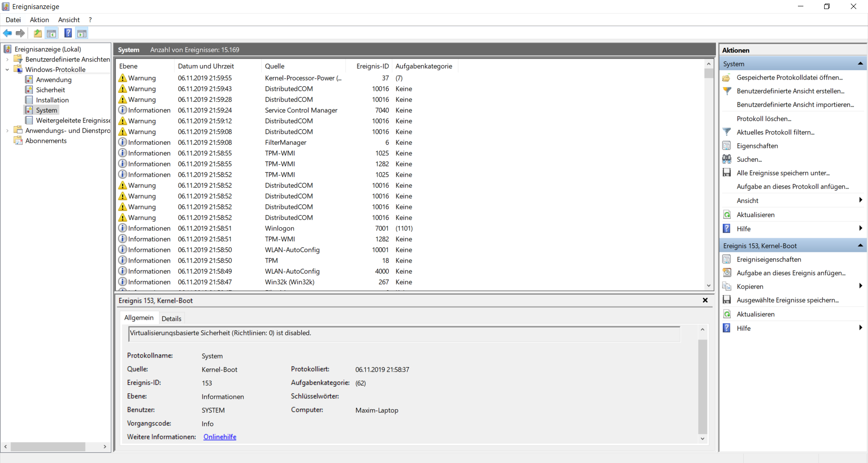Click Protokoll löschen action
868x463 pixels.
click(764, 118)
